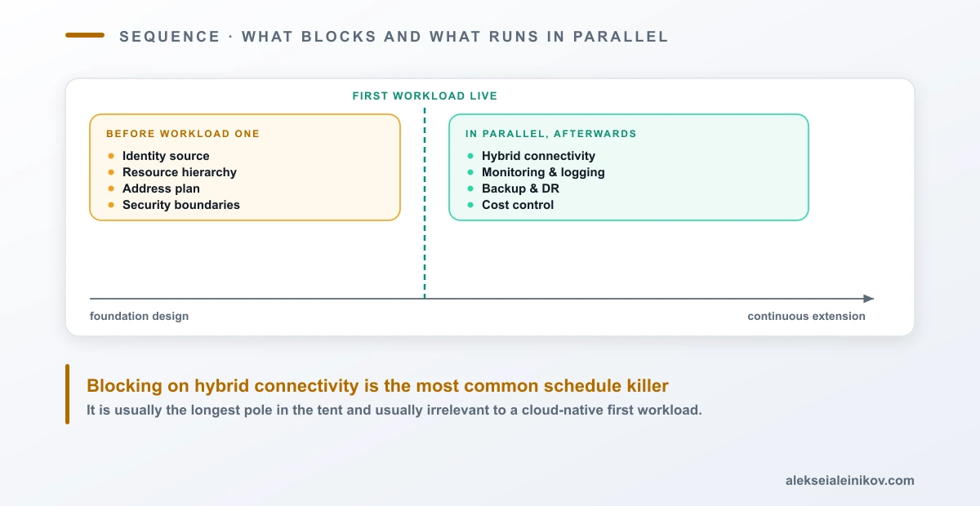Click the foundation design timeline label
980x506 pixels.
click(x=139, y=316)
